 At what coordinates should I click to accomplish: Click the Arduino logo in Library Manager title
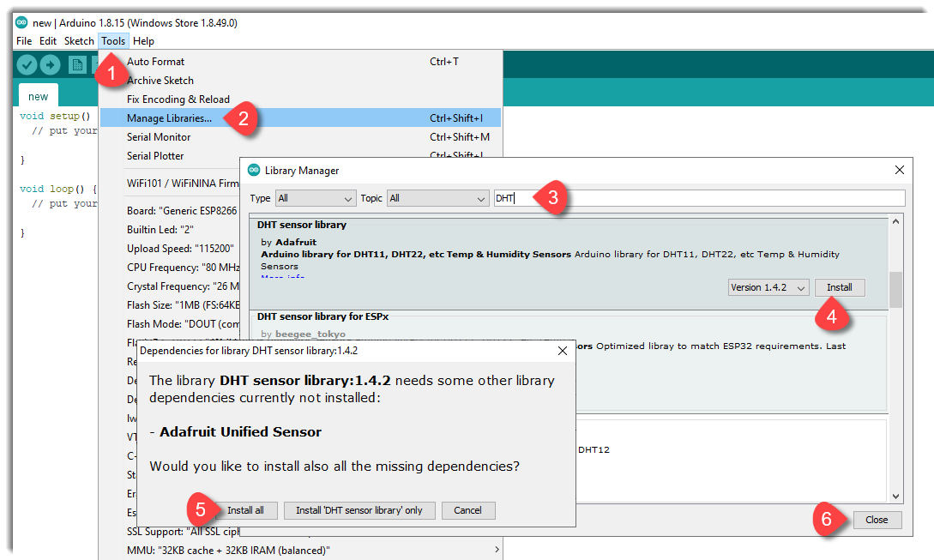[x=254, y=170]
